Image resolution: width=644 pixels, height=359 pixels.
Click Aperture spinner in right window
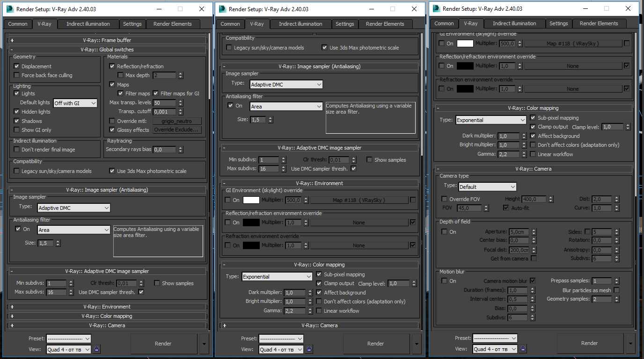[534, 232]
